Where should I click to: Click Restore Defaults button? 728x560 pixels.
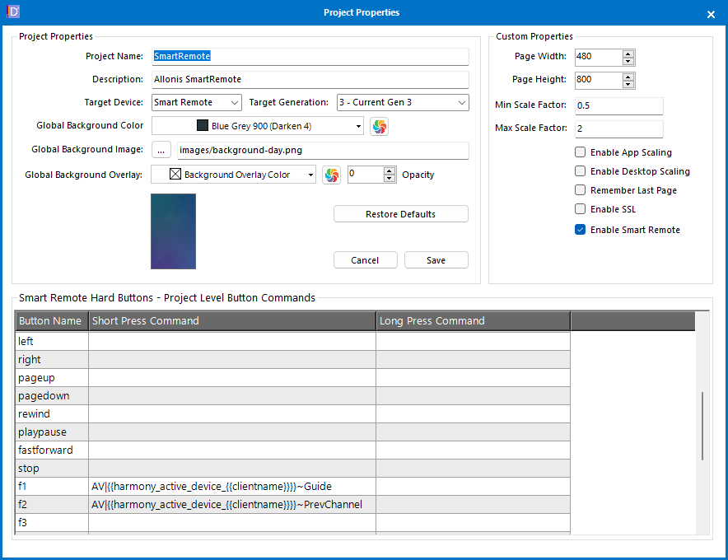pyautogui.click(x=401, y=214)
